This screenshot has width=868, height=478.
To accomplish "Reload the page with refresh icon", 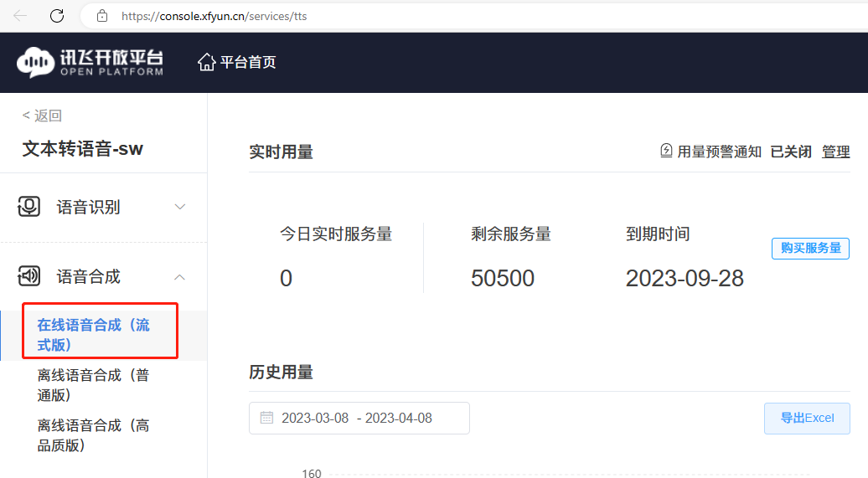I will [x=57, y=16].
